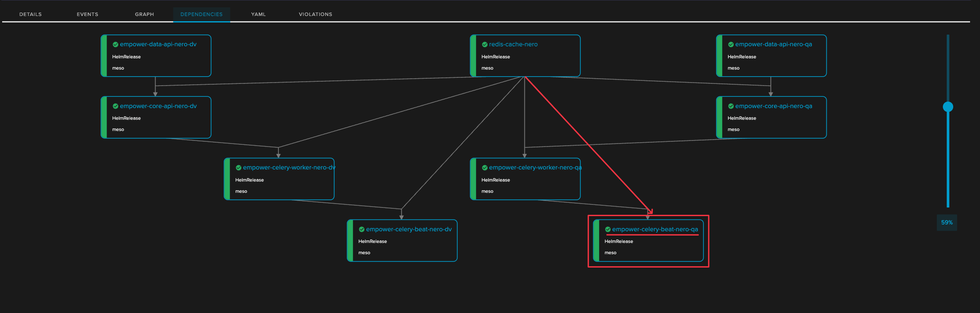Switch to the Events tab
This screenshot has width=980, height=313.
[x=88, y=14]
